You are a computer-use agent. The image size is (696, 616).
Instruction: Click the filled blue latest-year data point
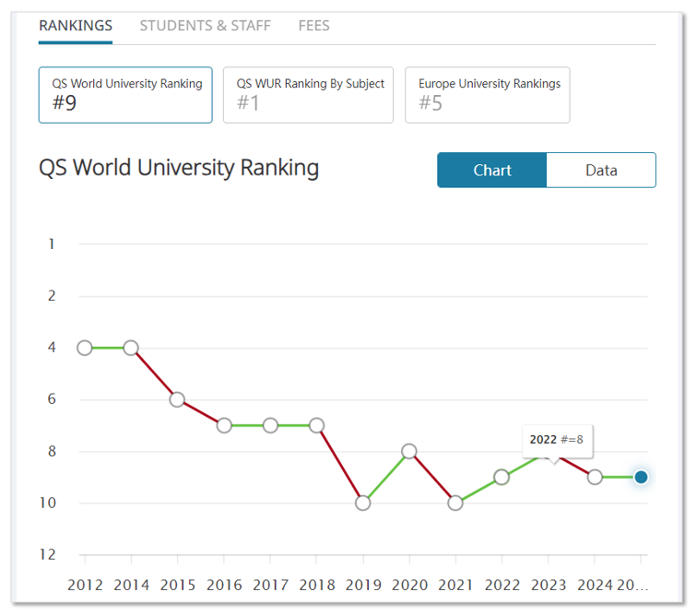tap(641, 478)
